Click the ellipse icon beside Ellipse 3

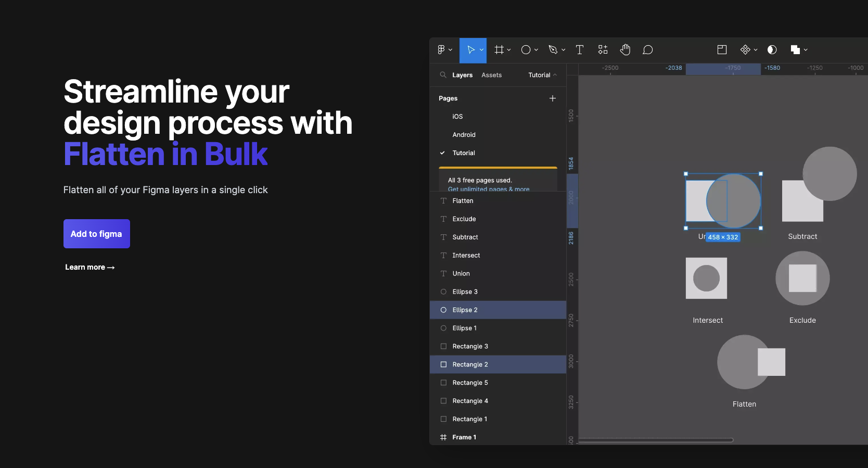click(443, 292)
